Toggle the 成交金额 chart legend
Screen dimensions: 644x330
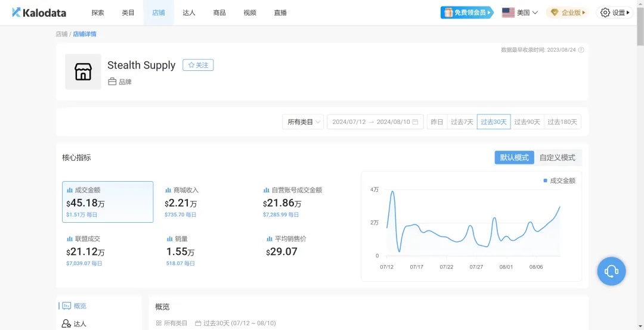[x=559, y=180]
